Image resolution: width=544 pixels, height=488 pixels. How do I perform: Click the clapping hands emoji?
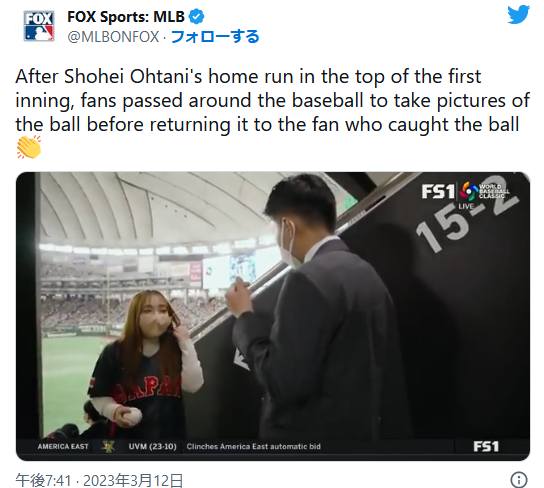click(29, 147)
